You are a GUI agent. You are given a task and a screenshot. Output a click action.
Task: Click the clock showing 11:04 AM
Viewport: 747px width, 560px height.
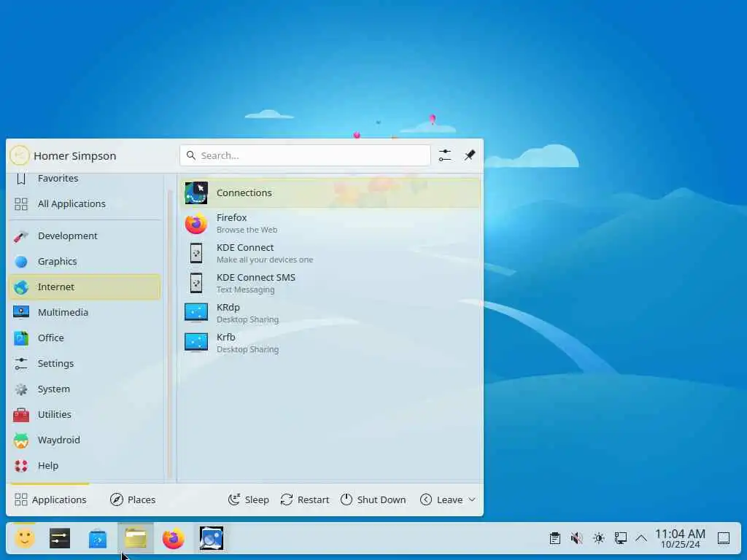tap(681, 539)
